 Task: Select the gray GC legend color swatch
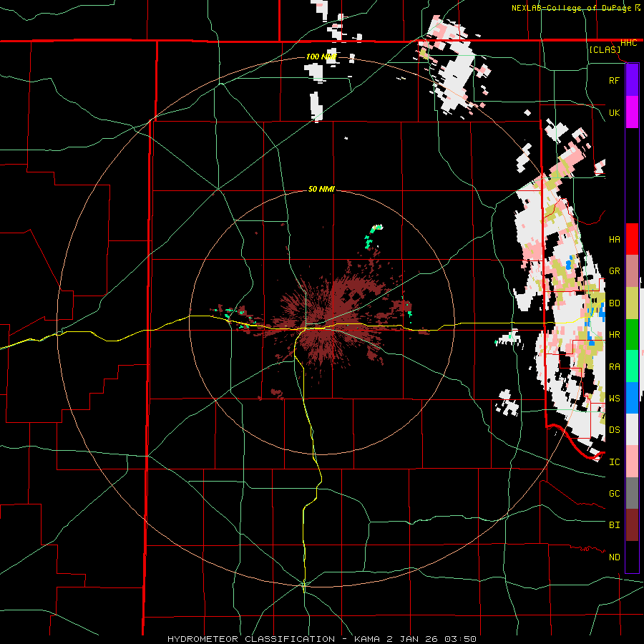(x=632, y=493)
